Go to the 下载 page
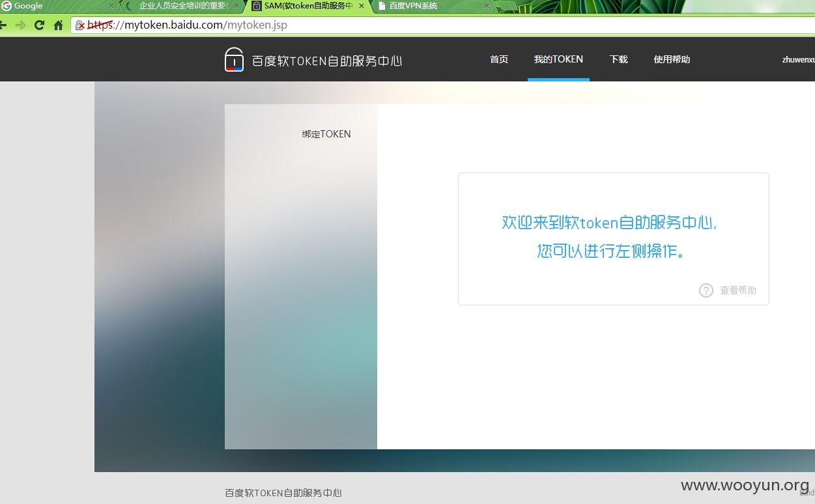The height and width of the screenshot is (504, 815). tap(618, 59)
